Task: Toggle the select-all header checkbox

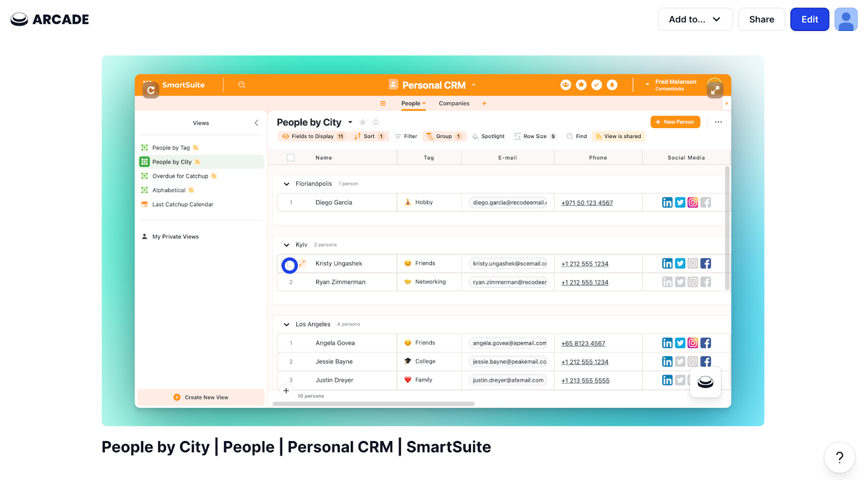Action: tap(290, 157)
